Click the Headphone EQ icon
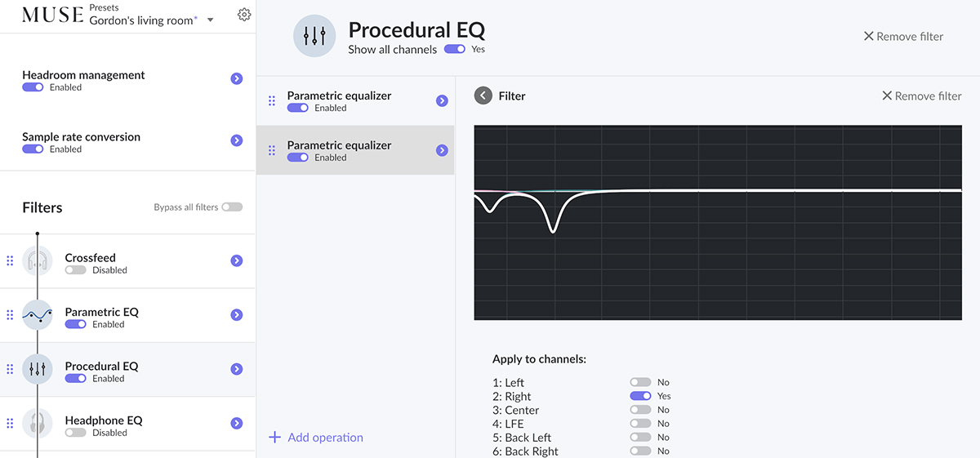Viewport: 980px width, 458px height. click(x=38, y=424)
